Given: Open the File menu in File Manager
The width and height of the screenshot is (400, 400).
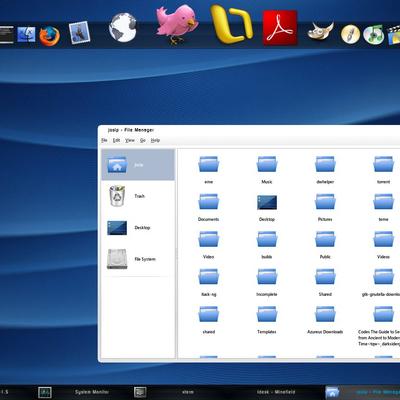Looking at the screenshot, I should 104,140.
